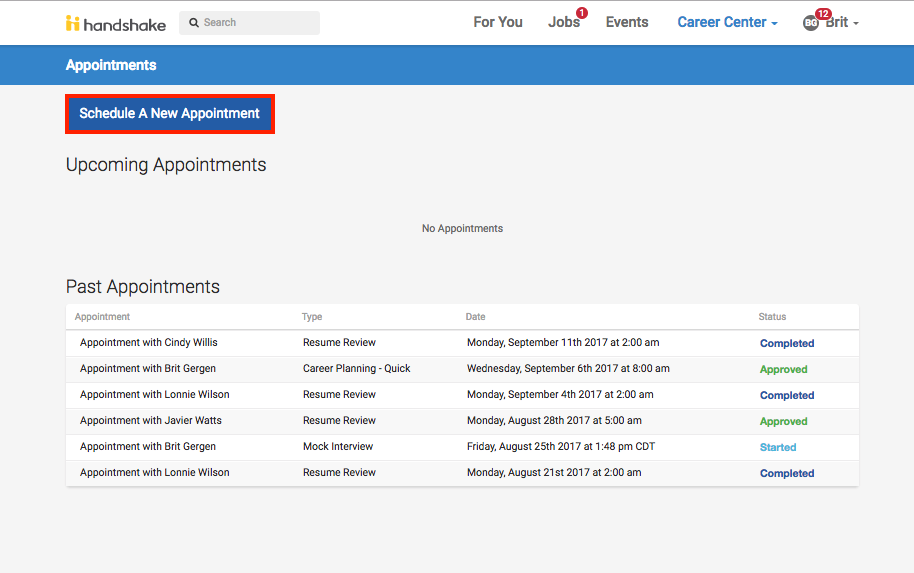This screenshot has height=573, width=914.
Task: Open the August 25th appointment with Brit Gergen
Action: pos(148,447)
